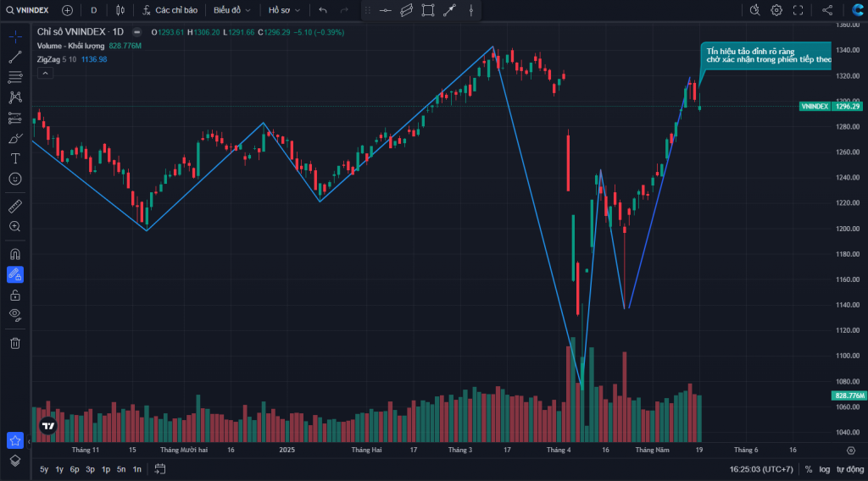Click the VNINDEX 1296.29 price label
Screen dimensions: 868x481
point(831,106)
